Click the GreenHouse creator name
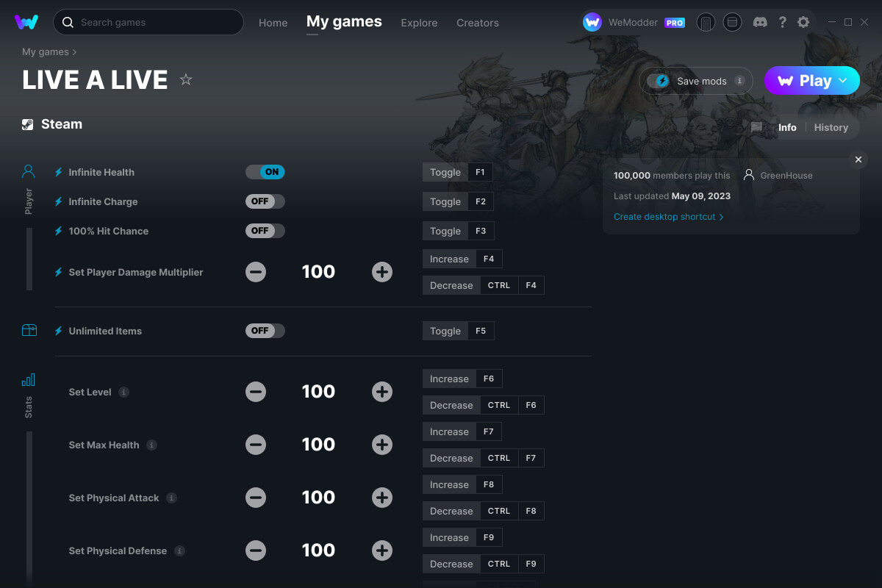Viewport: 882px width, 588px height. tap(786, 176)
